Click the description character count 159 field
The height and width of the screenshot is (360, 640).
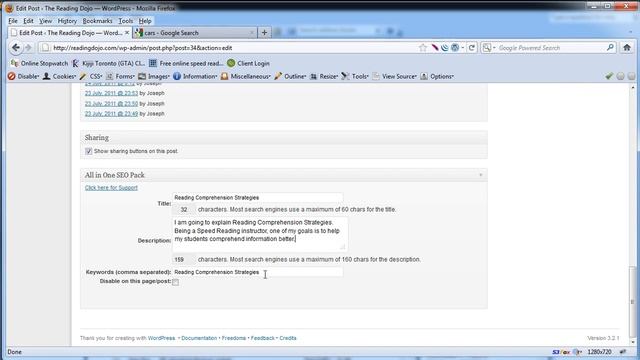[x=184, y=260]
